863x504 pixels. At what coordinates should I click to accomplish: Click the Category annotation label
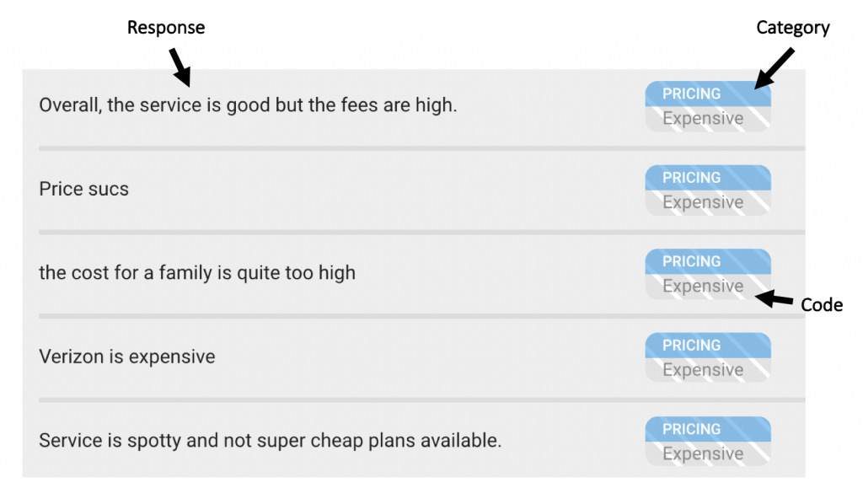[x=792, y=28]
